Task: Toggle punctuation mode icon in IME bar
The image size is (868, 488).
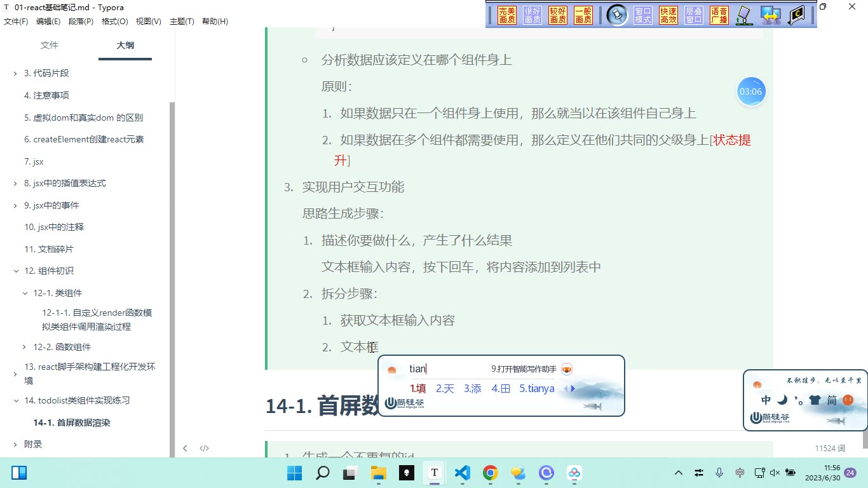Action: point(798,401)
